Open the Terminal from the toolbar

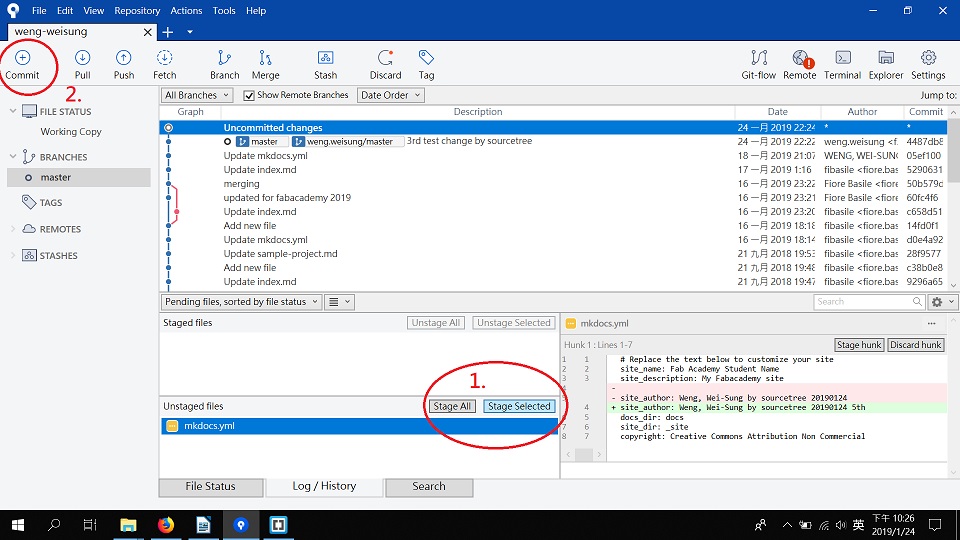(842, 65)
